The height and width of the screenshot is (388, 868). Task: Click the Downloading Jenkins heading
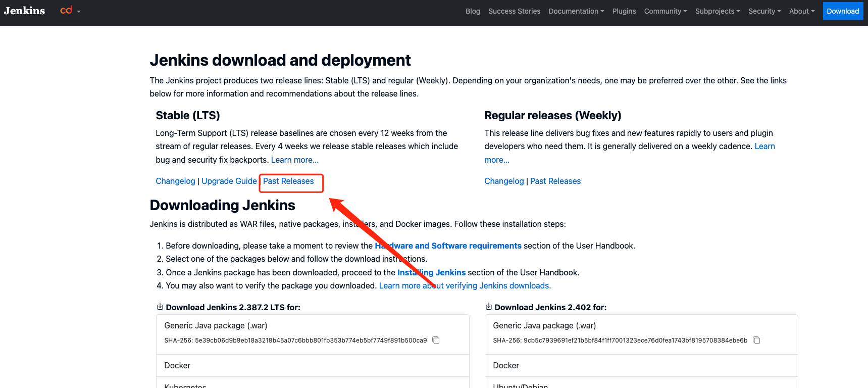pyautogui.click(x=223, y=205)
